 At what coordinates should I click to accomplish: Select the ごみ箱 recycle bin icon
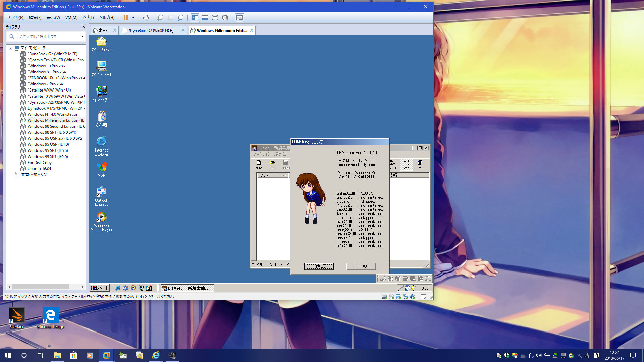(101, 119)
